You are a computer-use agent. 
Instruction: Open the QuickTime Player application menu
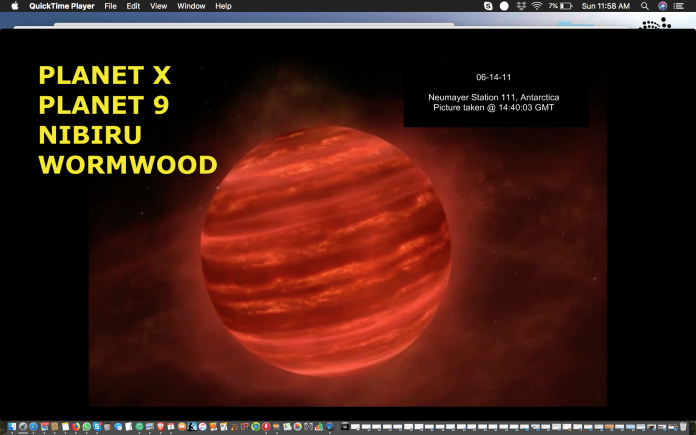61,6
